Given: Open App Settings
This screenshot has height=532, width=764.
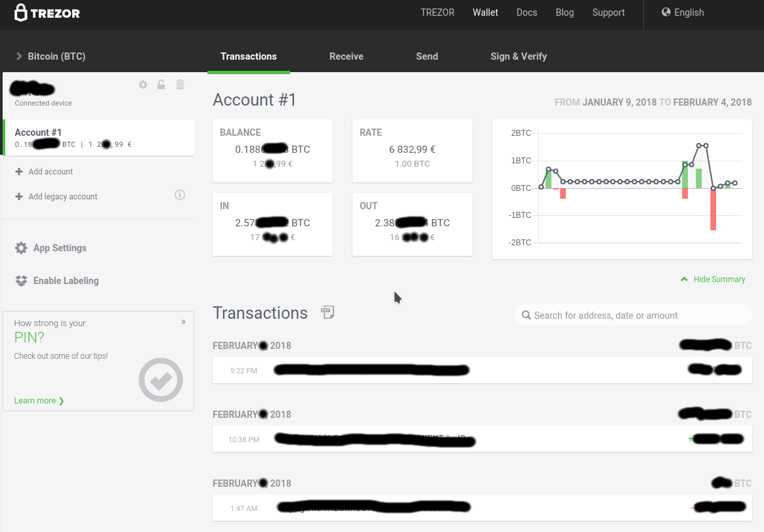Looking at the screenshot, I should 60,248.
